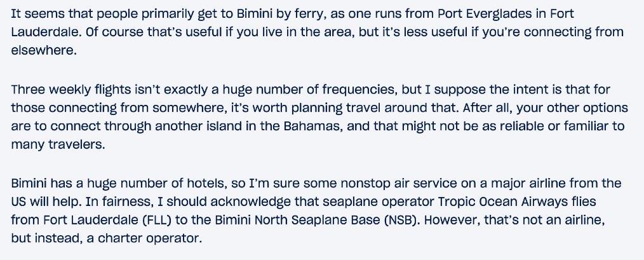The width and height of the screenshot is (644, 260).
Task: Click the phrase 'In fairness,'
Action: point(126,202)
